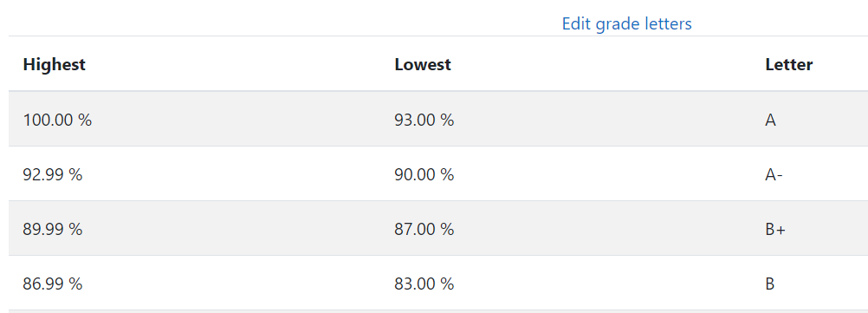The image size is (868, 313).
Task: Click the row with letter grade A
Action: pyautogui.click(x=438, y=119)
